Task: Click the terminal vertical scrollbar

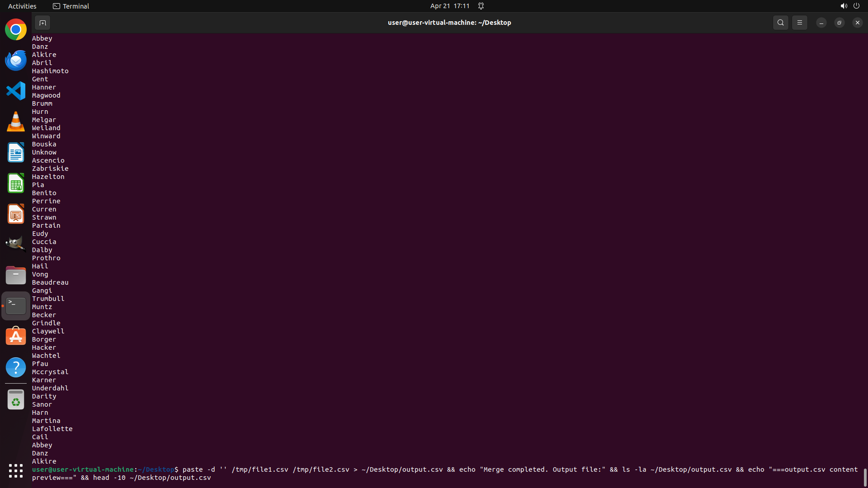Action: [865, 477]
